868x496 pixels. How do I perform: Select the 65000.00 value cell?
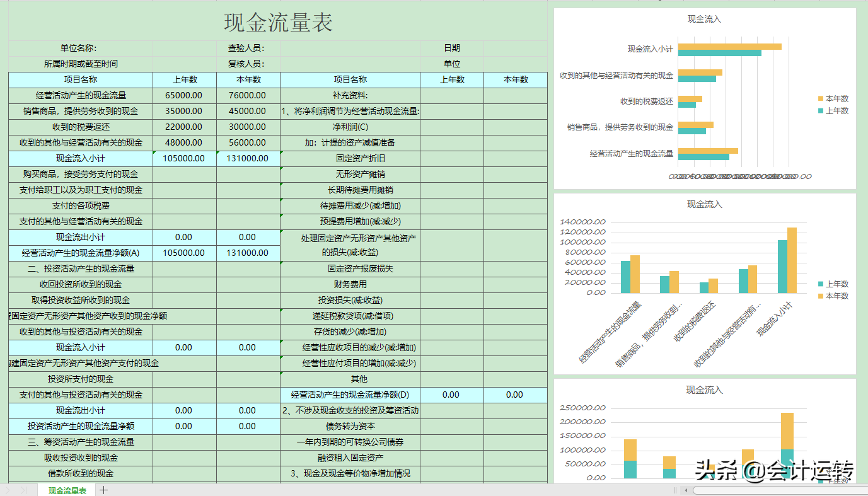pos(184,95)
